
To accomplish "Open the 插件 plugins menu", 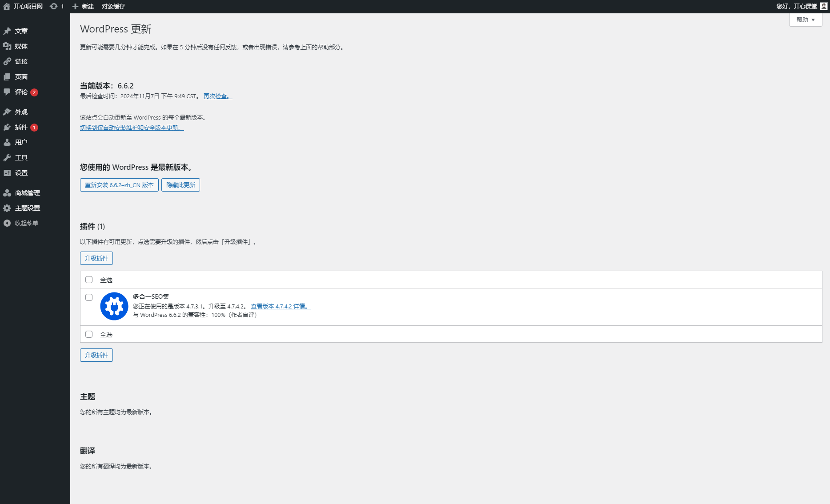I will pyautogui.click(x=21, y=127).
